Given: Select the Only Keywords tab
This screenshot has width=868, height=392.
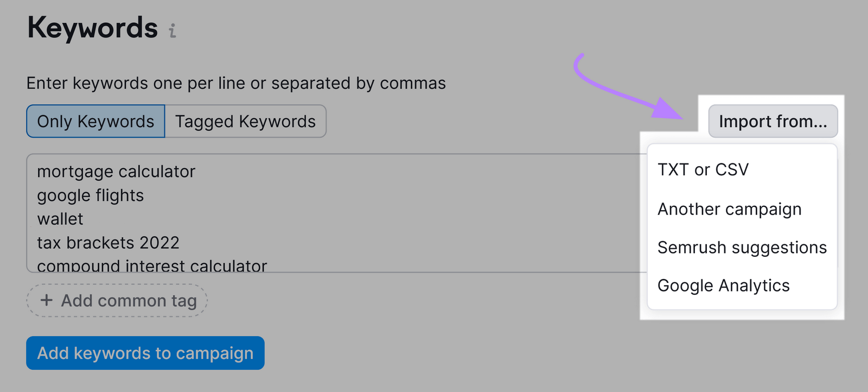Looking at the screenshot, I should pyautogui.click(x=95, y=121).
